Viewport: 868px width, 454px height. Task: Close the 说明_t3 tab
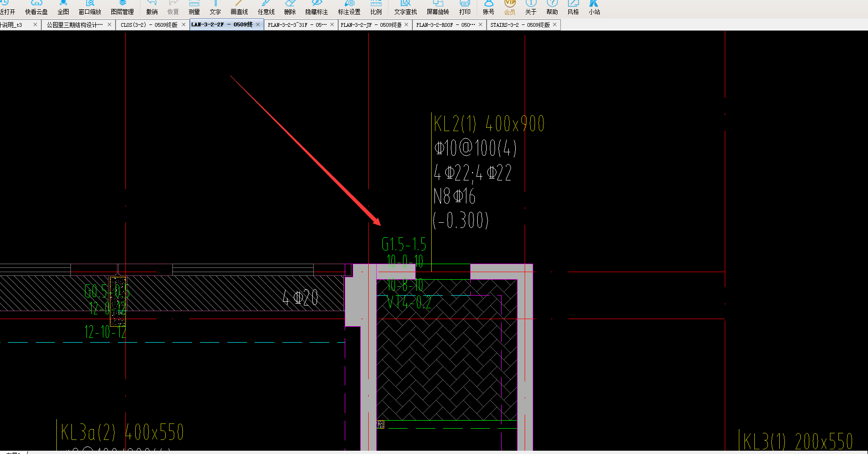35,24
